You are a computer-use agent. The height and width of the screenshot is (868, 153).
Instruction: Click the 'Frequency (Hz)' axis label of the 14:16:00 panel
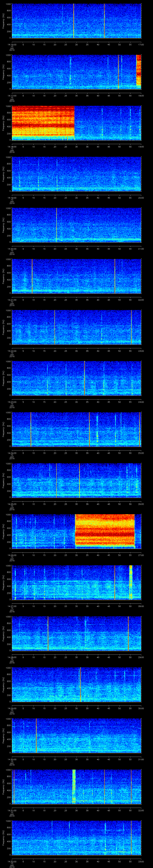point(3,21)
